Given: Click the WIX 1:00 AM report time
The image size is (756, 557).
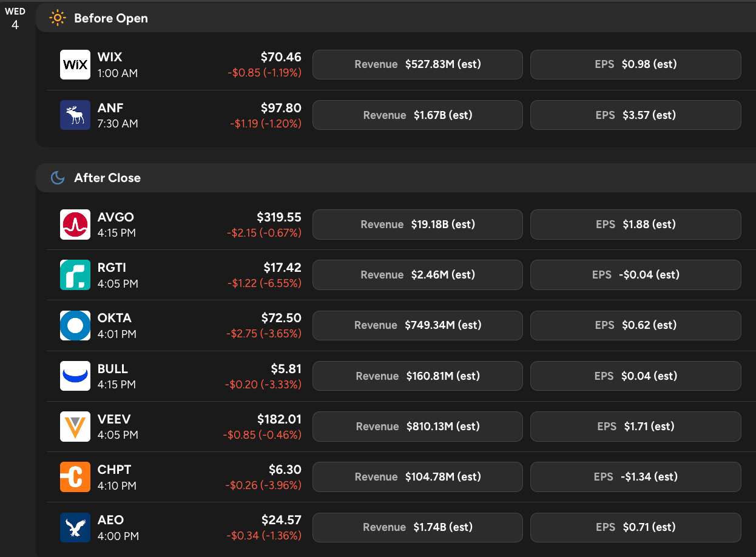Looking at the screenshot, I should coord(118,73).
